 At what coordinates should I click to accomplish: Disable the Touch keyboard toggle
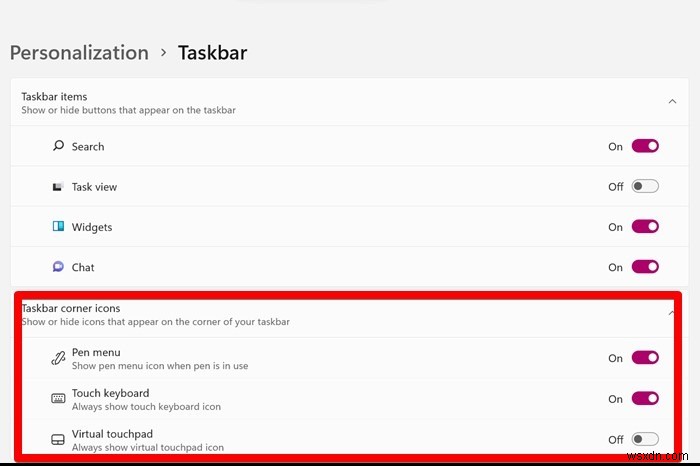(x=645, y=399)
